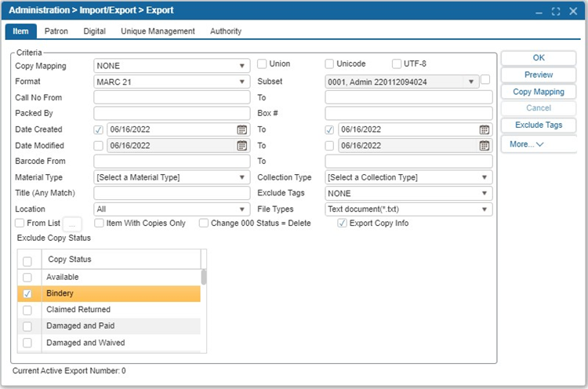The image size is (588, 389).
Task: Check the From List option
Action: point(20,224)
